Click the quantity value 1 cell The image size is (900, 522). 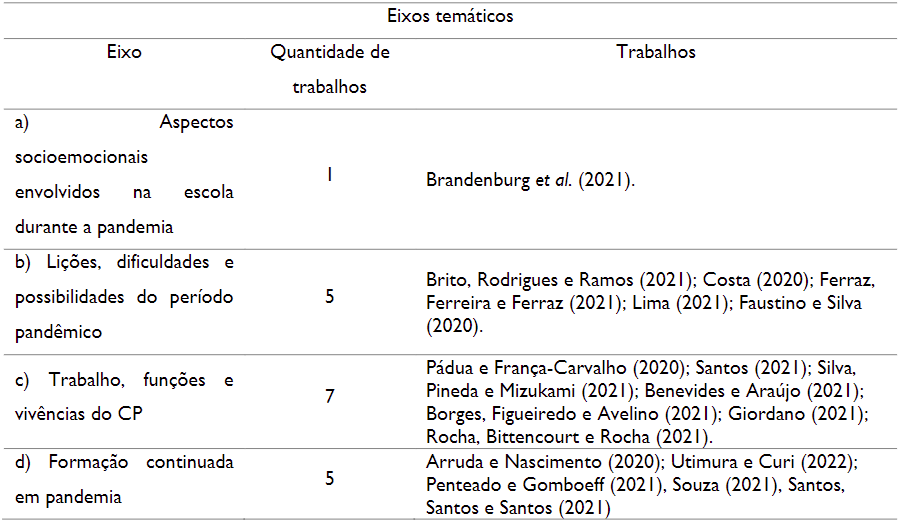[x=329, y=175]
